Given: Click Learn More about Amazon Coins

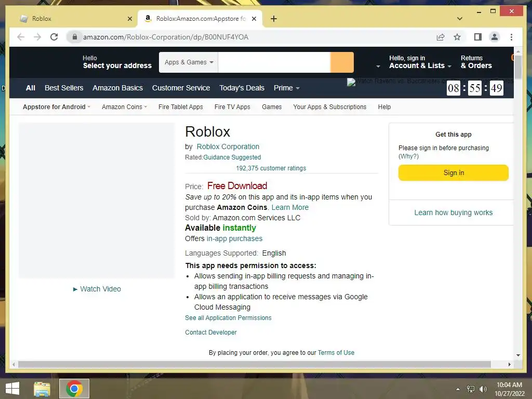Looking at the screenshot, I should point(290,207).
